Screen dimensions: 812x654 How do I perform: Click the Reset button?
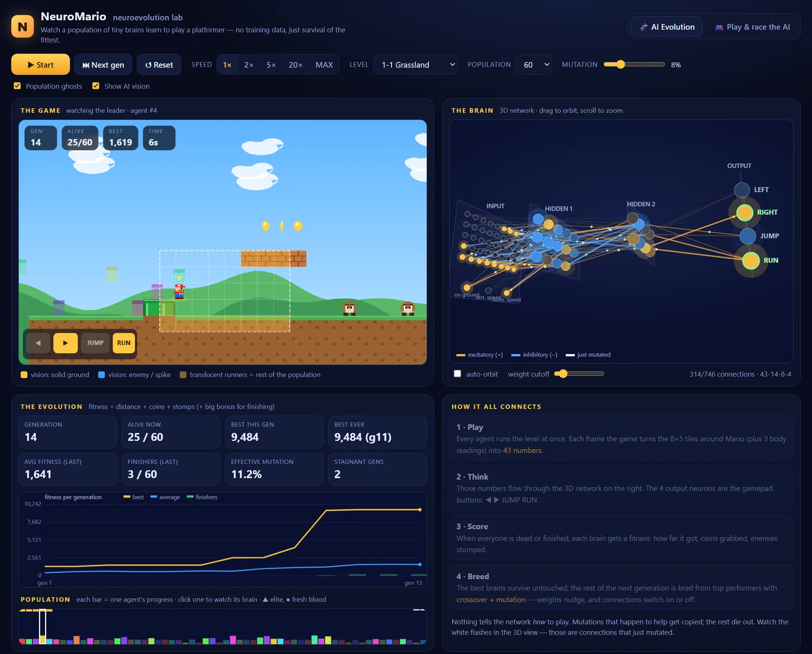159,64
